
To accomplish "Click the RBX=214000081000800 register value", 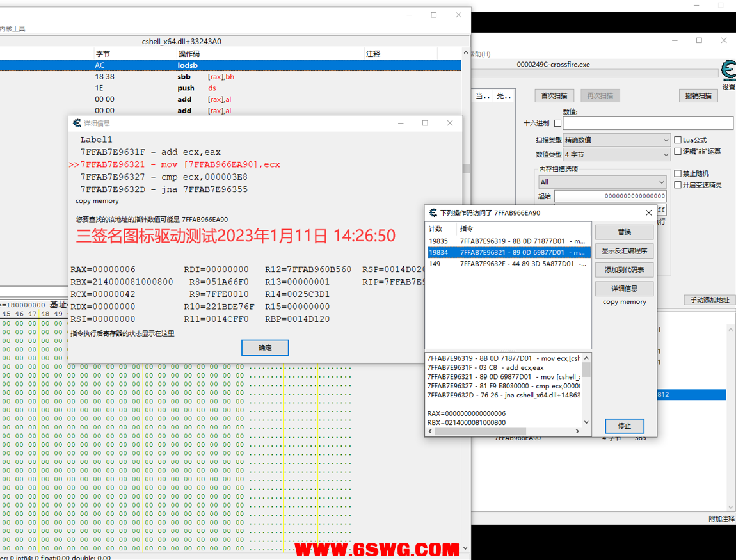I will tap(122, 282).
